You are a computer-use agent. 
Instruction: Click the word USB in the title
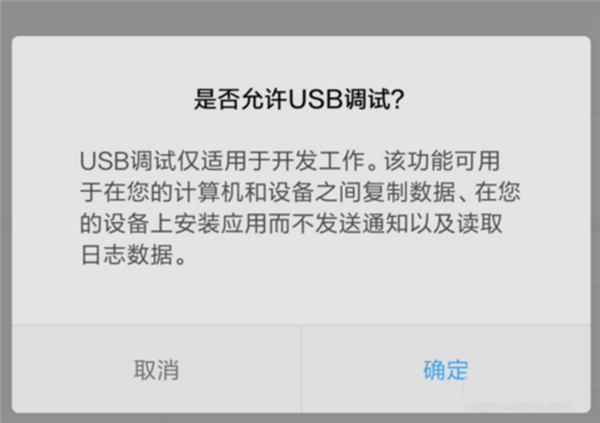point(315,99)
